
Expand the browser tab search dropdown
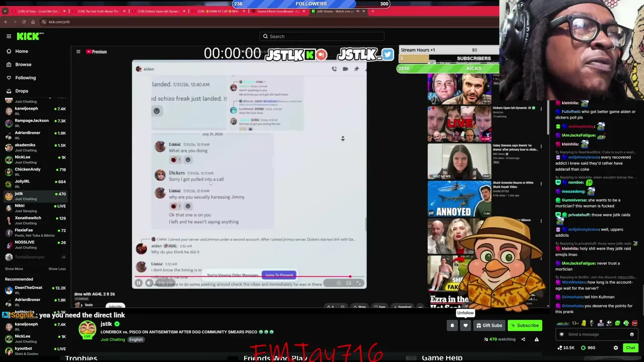[x=5, y=11]
